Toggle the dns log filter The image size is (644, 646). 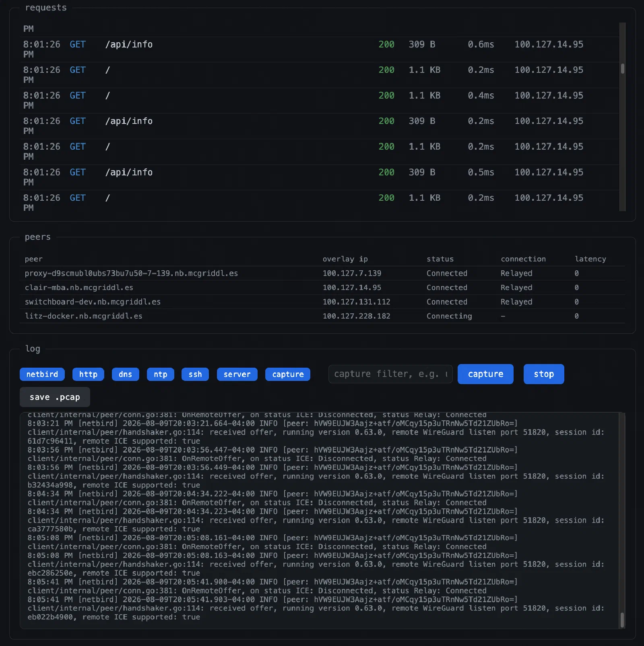126,374
